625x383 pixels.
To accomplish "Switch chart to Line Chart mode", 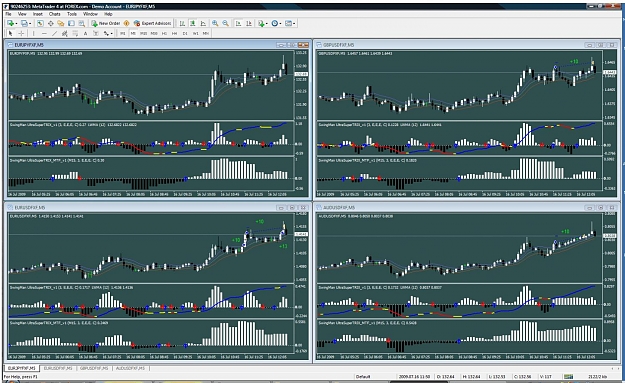I will pyautogui.click(x=203, y=24).
